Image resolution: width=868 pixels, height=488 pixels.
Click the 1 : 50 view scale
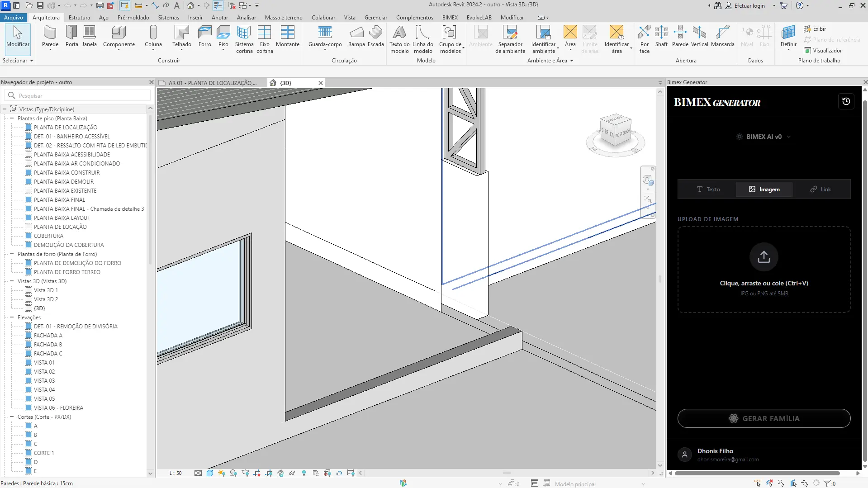click(x=175, y=473)
